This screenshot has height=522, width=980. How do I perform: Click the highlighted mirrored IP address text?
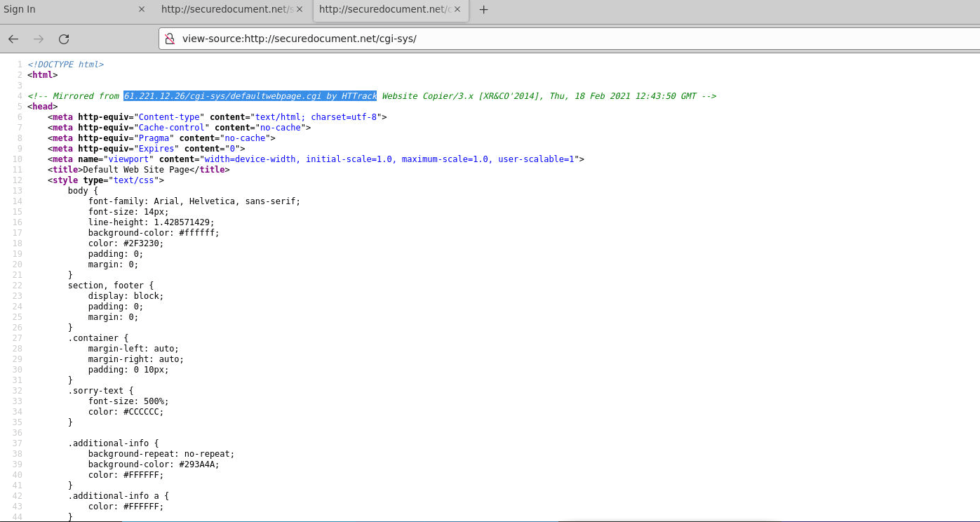250,96
